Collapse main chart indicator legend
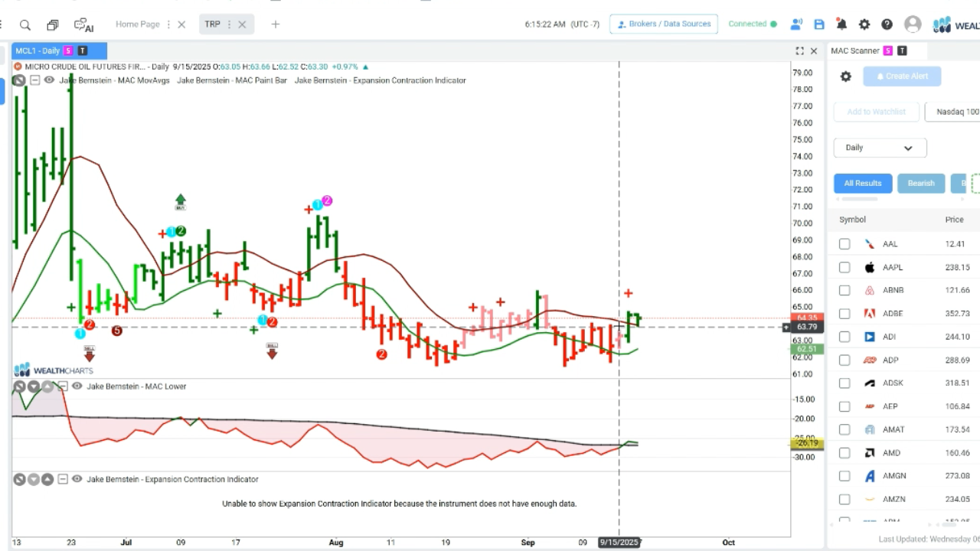The height and width of the screenshot is (551, 980). [x=34, y=80]
